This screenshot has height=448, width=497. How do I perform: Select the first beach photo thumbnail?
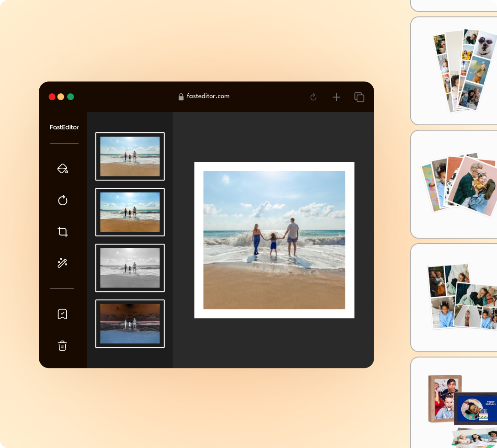click(x=130, y=156)
